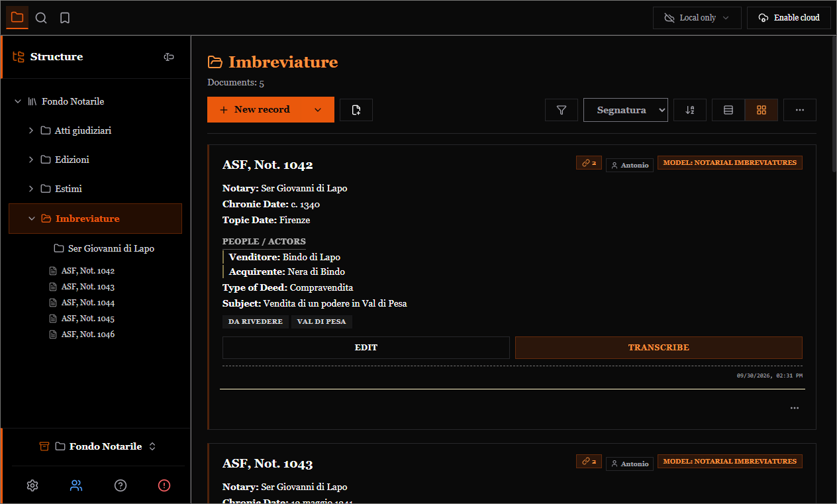Click Subject: Vendita di un podere text
The height and width of the screenshot is (504, 837).
pos(315,304)
